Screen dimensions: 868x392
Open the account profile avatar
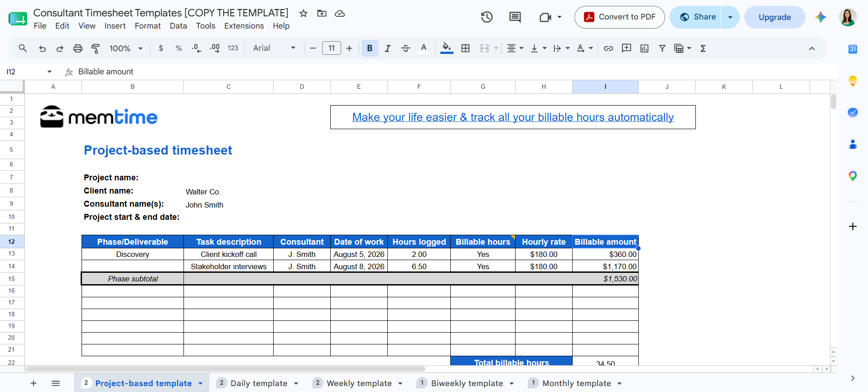pyautogui.click(x=848, y=17)
